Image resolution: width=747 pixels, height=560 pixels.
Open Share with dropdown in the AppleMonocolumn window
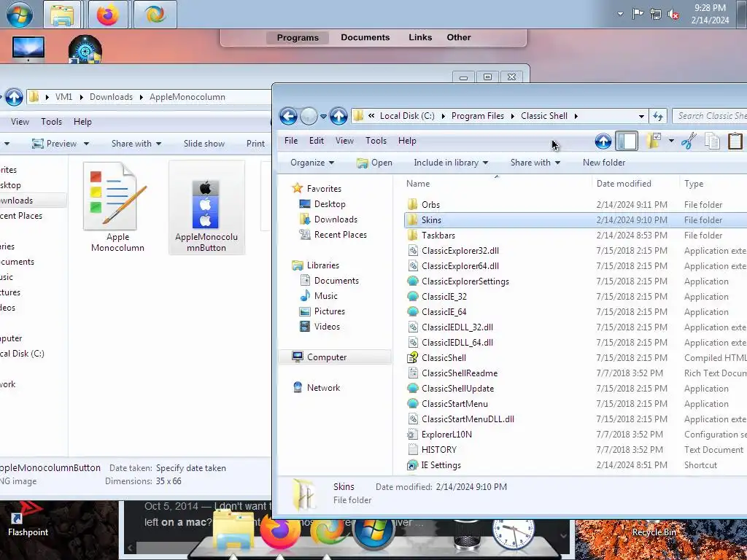(x=136, y=144)
